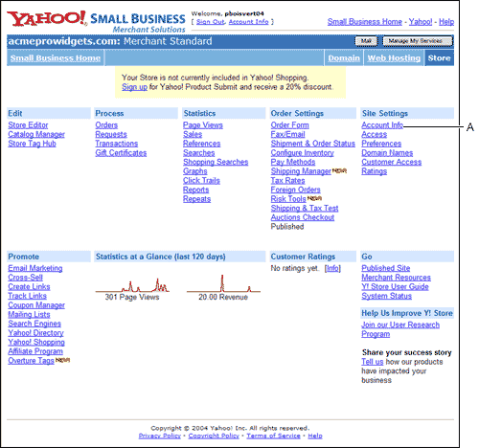Open the Store Editor
This screenshot has height=448, width=479.
point(28,125)
